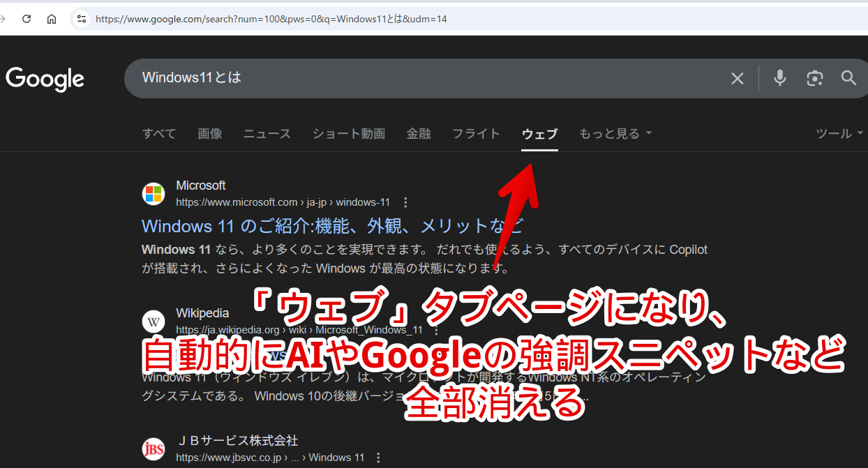This screenshot has width=868, height=468.
Task: Open the Windows 11 のご紹介 result link
Action: (332, 226)
